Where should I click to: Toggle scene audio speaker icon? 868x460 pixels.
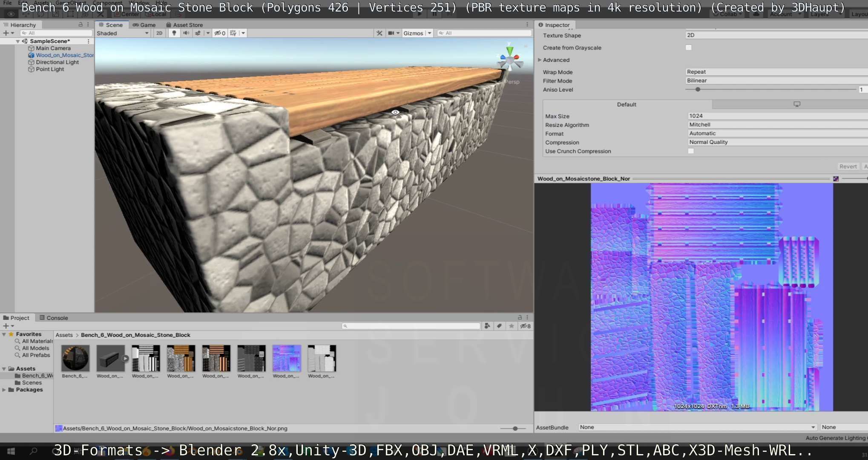coord(186,33)
